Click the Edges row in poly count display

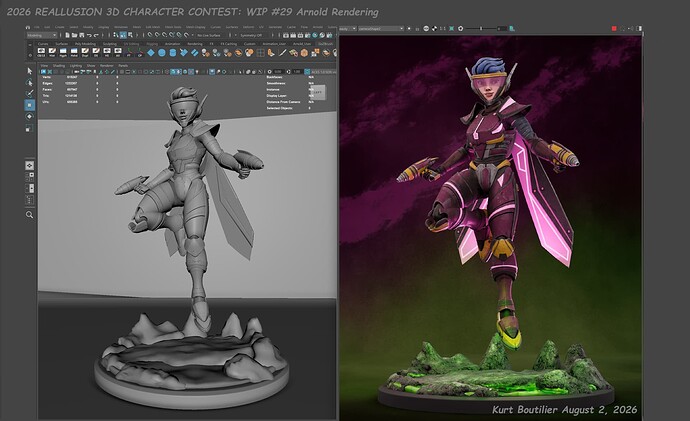[x=81, y=83]
